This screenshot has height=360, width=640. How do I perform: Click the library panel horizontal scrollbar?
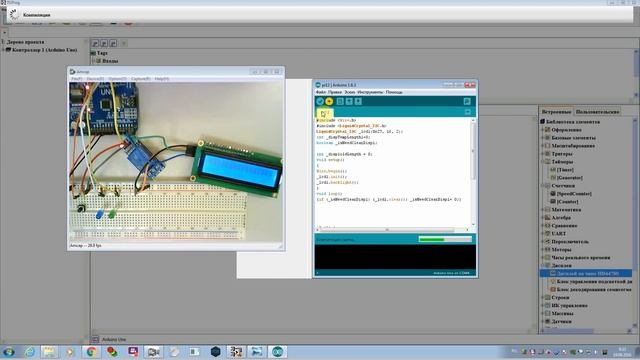(585, 331)
